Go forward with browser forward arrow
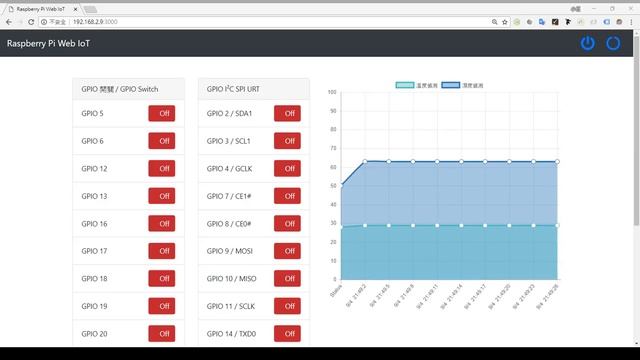Viewport: 640px width, 360px height. (x=20, y=22)
